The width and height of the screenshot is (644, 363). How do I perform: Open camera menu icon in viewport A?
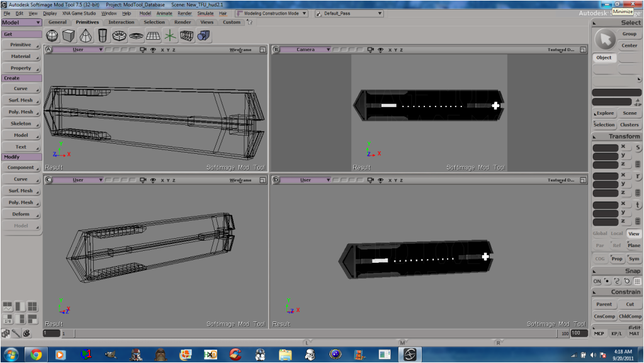[143, 50]
